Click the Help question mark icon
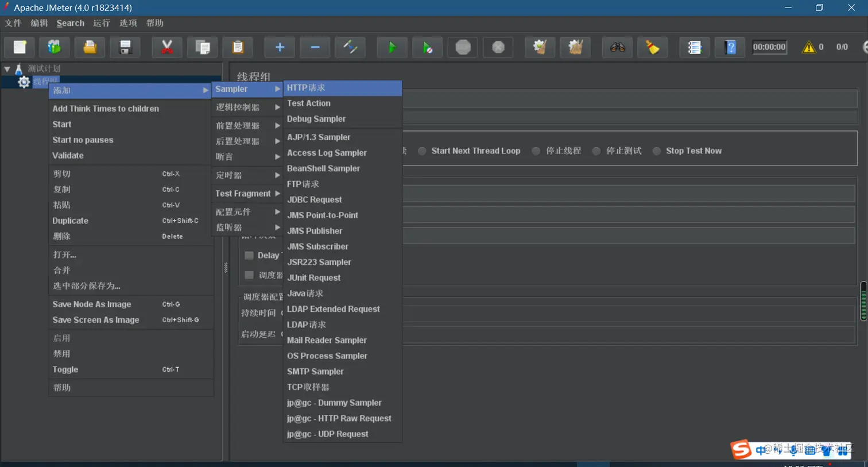868x467 pixels. [x=730, y=47]
